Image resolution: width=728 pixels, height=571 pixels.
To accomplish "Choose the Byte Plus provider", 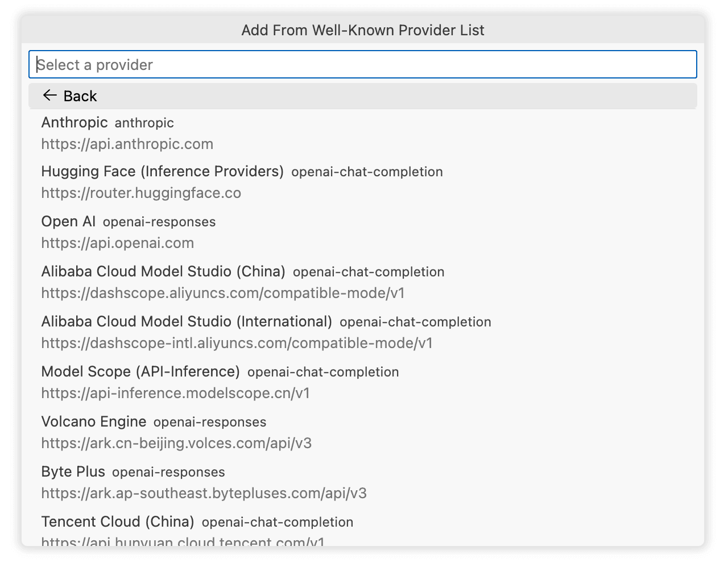I will (363, 482).
